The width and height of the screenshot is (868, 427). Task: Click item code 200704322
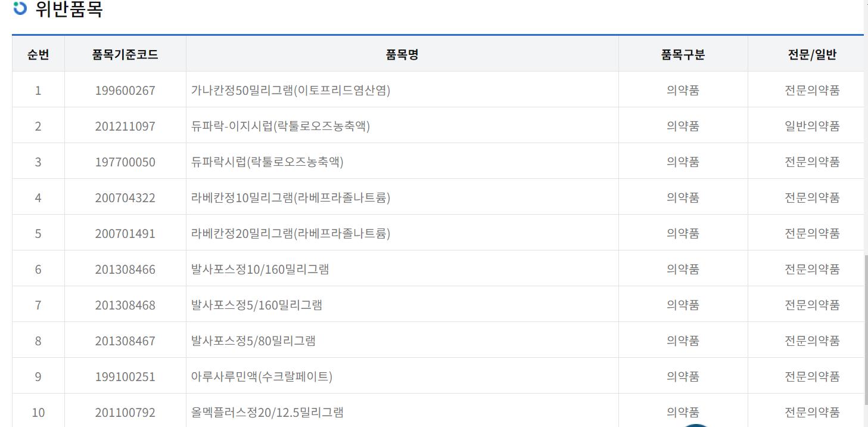tap(125, 198)
